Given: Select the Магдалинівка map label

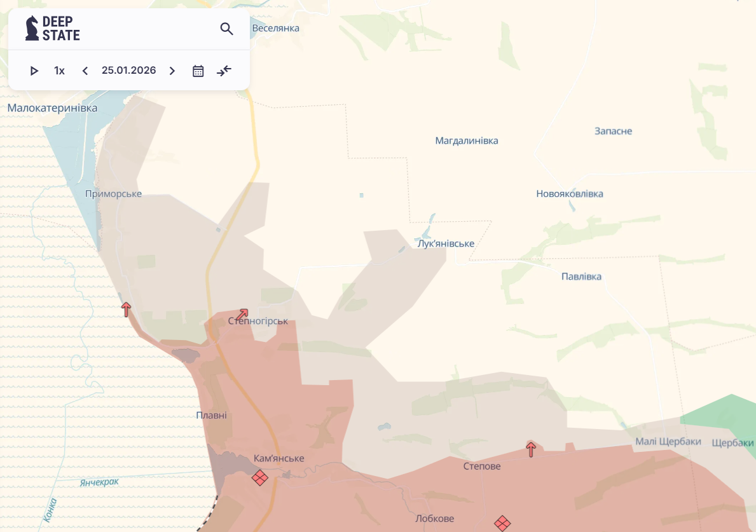Looking at the screenshot, I should 466,140.
